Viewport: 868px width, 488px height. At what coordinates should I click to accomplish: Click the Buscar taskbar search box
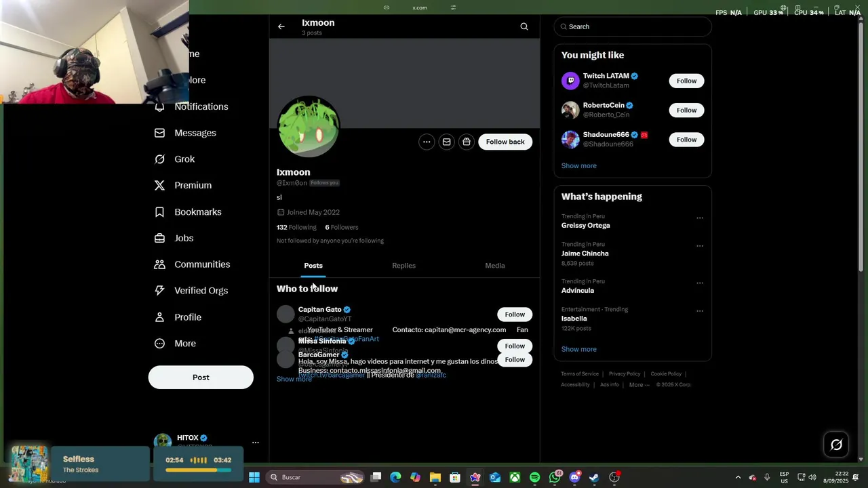(315, 477)
